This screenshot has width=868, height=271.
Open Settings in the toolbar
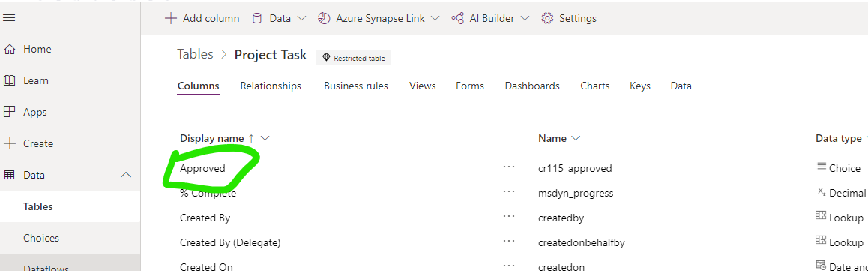[569, 18]
